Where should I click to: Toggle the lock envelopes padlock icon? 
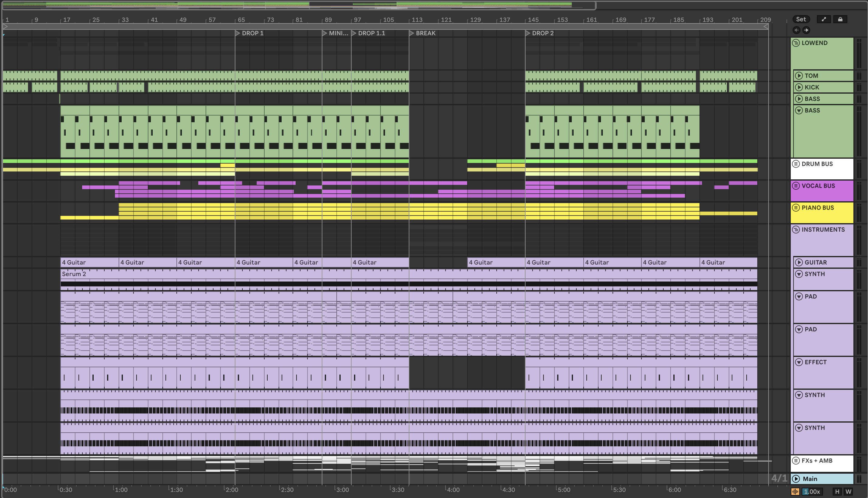click(x=840, y=19)
